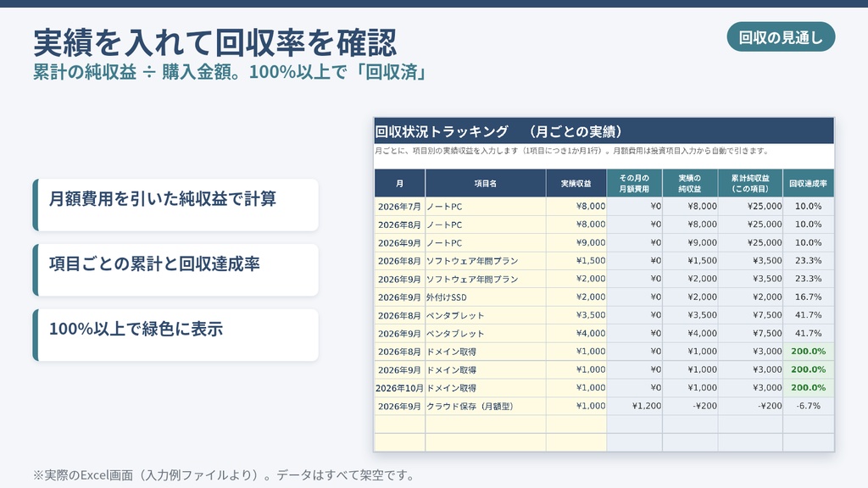Screen dimensions: 868x488
Task: Click the ¥1,200 monthly cost cell
Action: click(634, 406)
